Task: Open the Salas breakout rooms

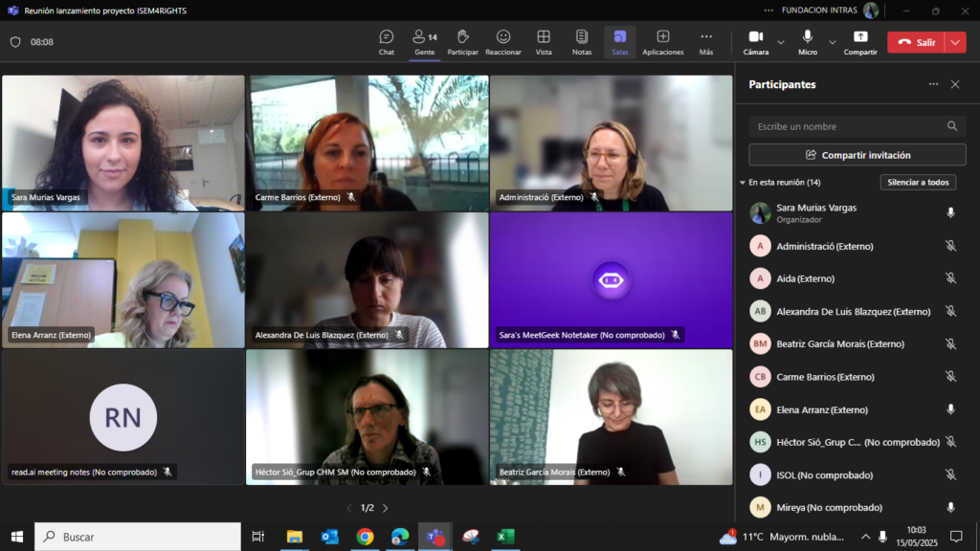Action: pyautogui.click(x=620, y=41)
